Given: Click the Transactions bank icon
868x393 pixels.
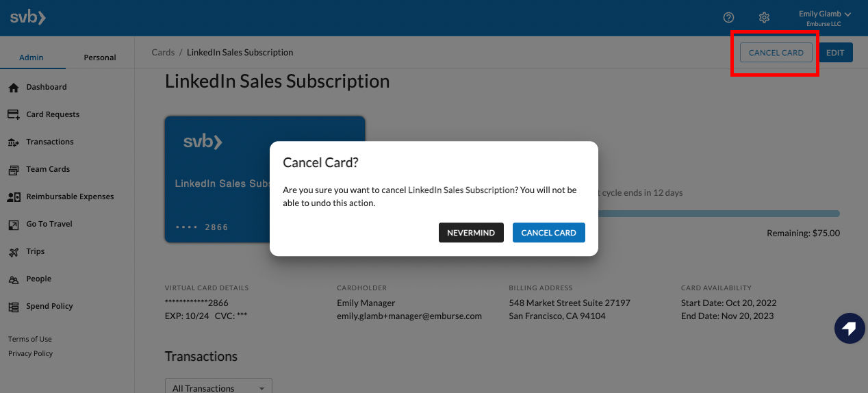Looking at the screenshot, I should click(14, 142).
